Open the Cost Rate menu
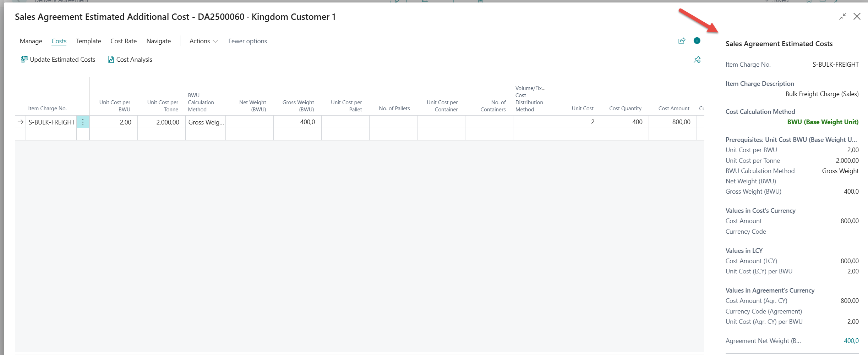 (124, 41)
